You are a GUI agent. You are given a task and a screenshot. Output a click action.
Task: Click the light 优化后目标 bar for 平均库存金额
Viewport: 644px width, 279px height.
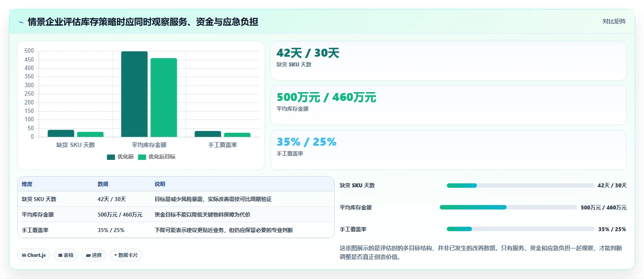(x=164, y=97)
